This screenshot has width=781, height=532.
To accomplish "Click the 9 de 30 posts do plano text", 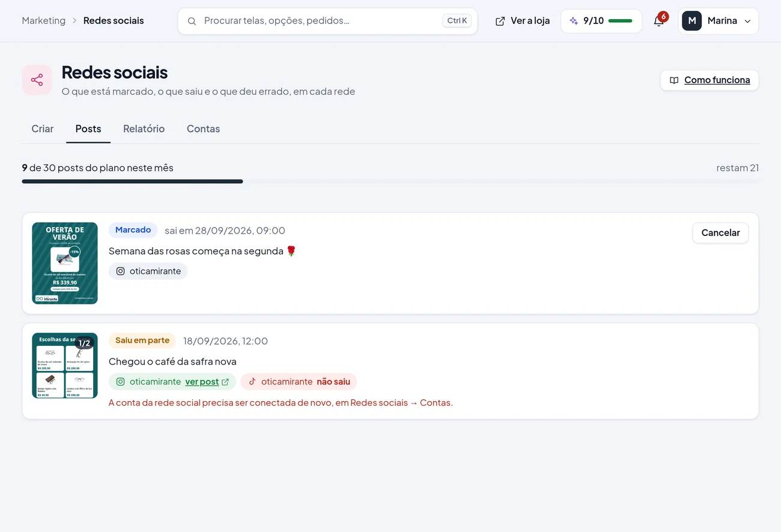I will (x=98, y=168).
